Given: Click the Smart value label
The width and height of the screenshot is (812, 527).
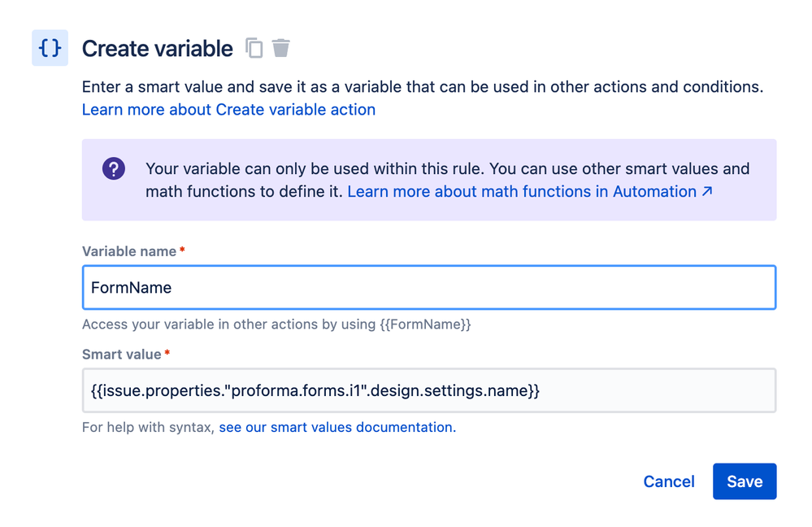Looking at the screenshot, I should [122, 355].
